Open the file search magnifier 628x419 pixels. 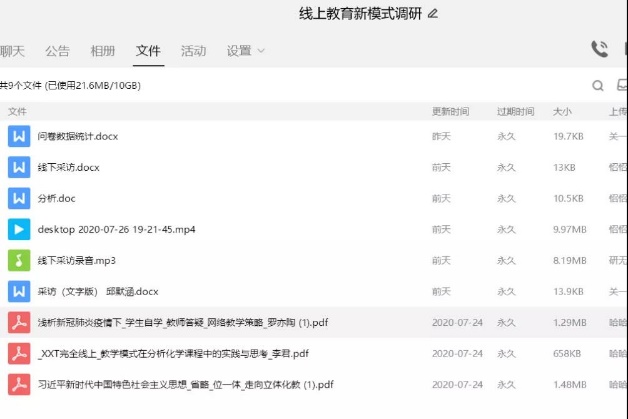tap(598, 86)
